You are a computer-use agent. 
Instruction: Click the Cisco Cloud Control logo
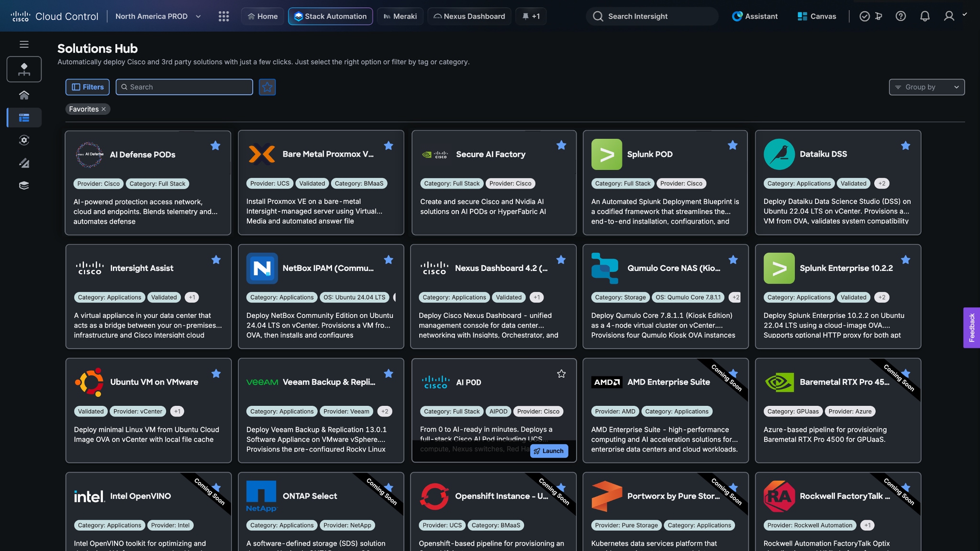[x=54, y=16]
